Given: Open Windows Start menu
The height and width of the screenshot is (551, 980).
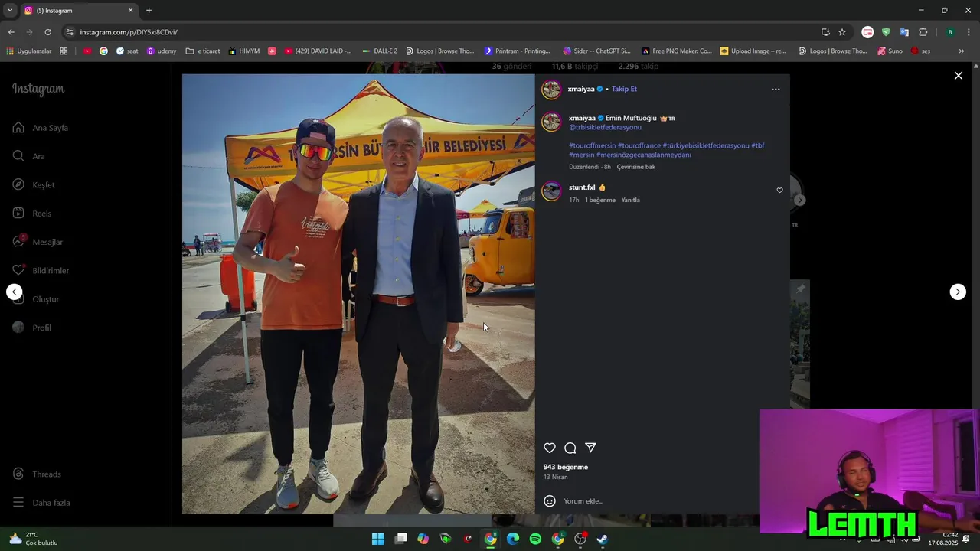Looking at the screenshot, I should tap(377, 539).
